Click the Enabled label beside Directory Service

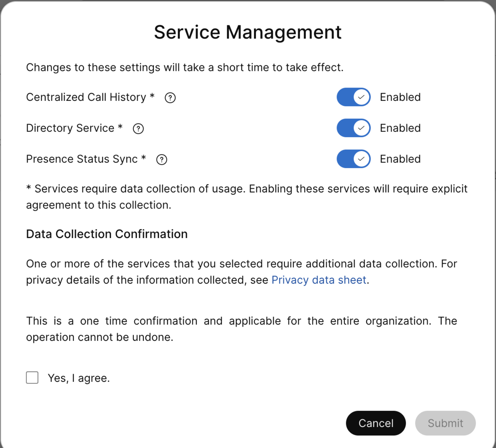pyautogui.click(x=400, y=128)
